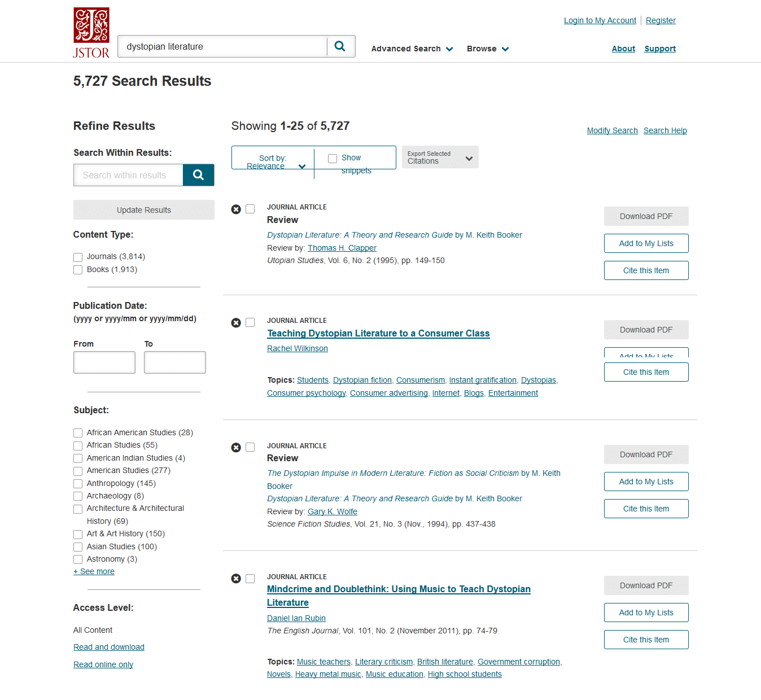Click Modify Search link
761x700 pixels.
[613, 130]
